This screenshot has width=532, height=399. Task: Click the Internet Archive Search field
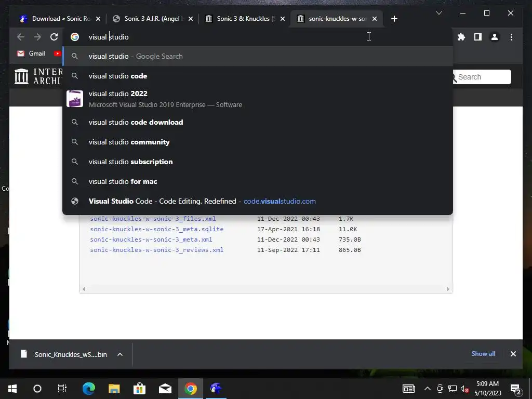(x=482, y=77)
